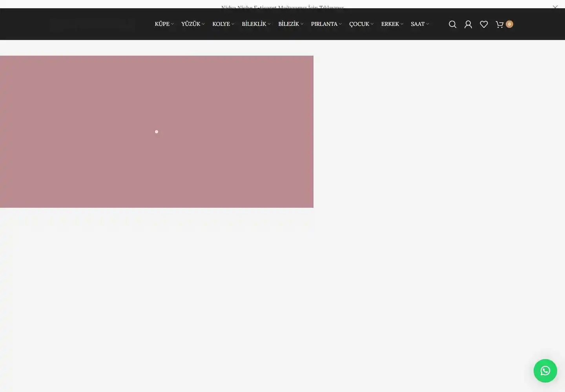Click the cart item count badge
This screenshot has width=565, height=392.
[509, 24]
